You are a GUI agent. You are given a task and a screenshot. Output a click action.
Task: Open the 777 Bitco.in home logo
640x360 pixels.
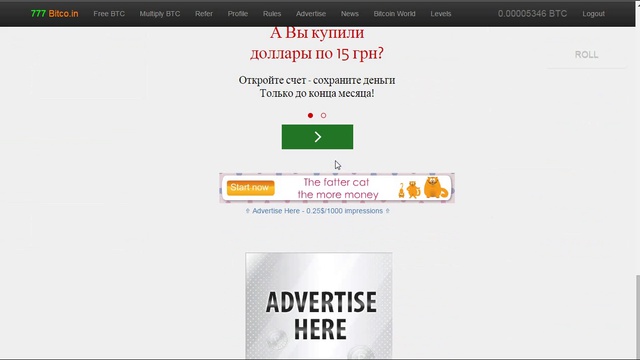coord(54,13)
